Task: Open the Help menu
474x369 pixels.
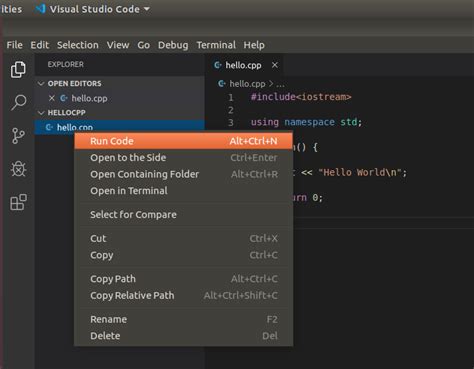Action: 254,45
